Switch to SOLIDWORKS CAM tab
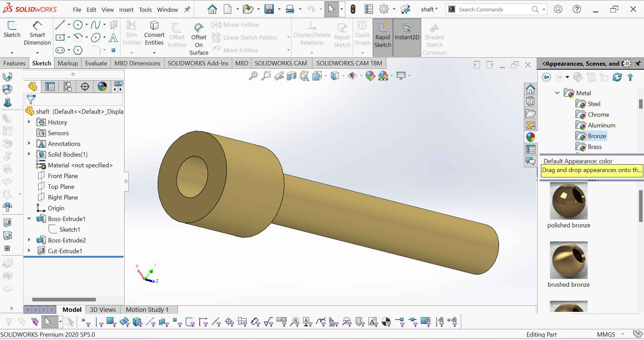 click(x=281, y=63)
